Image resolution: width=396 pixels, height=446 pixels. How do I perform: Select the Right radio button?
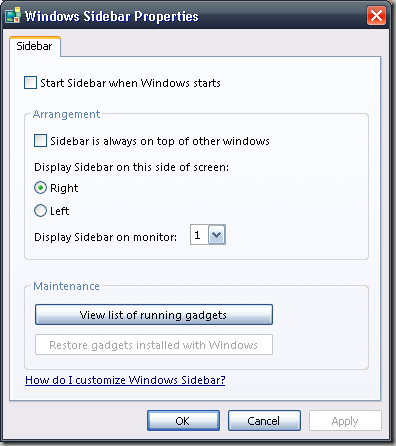(40, 188)
